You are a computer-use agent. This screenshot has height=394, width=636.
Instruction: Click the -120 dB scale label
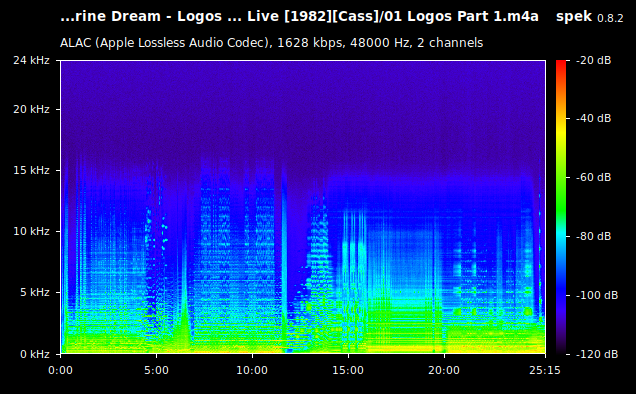(x=597, y=354)
